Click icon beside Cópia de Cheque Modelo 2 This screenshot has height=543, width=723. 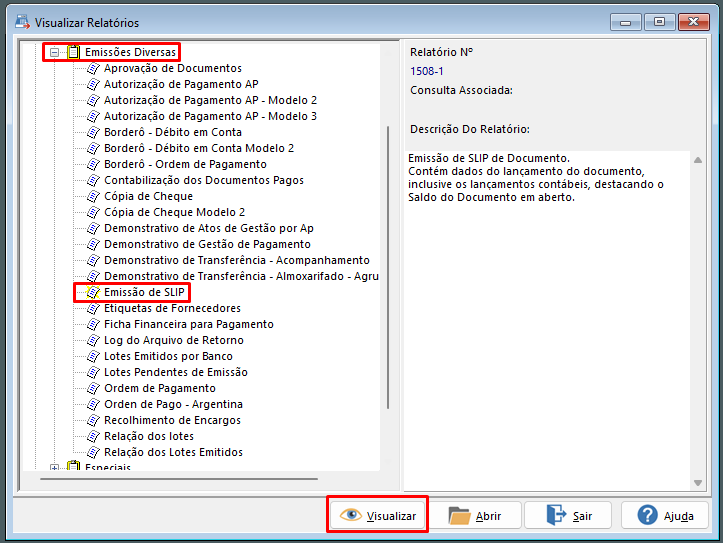94,212
